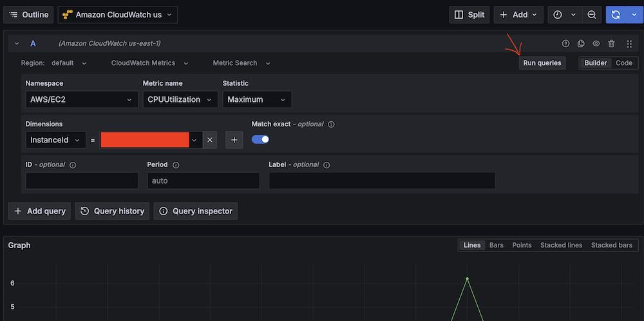Image resolution: width=644 pixels, height=321 pixels.
Task: Remove the InstanceId dimension filter
Action: pos(209,140)
